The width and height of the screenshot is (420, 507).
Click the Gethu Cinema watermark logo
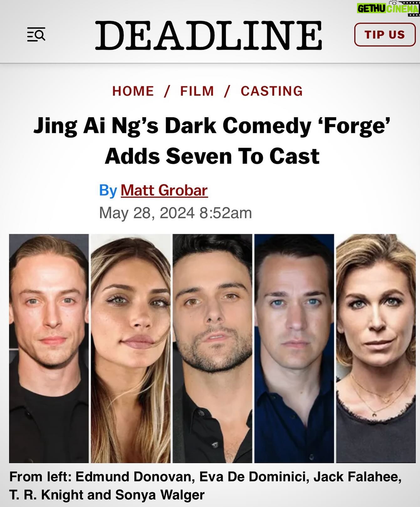[388, 8]
